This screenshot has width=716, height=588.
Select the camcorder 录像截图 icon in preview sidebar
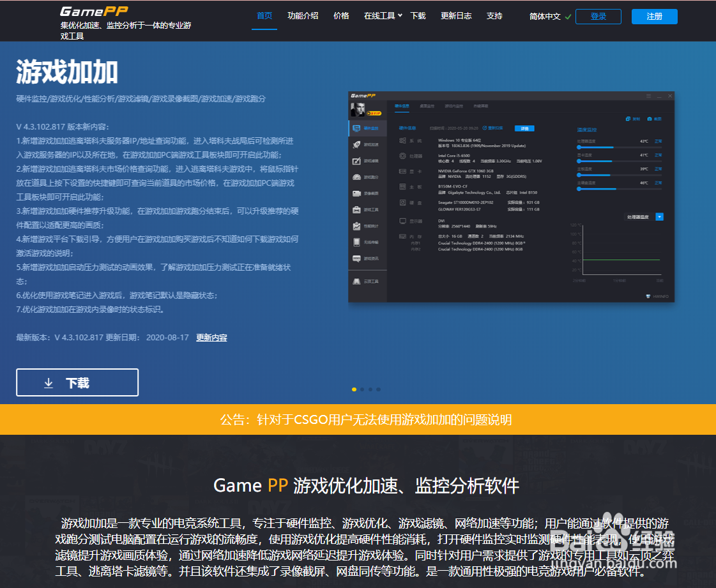(356, 193)
